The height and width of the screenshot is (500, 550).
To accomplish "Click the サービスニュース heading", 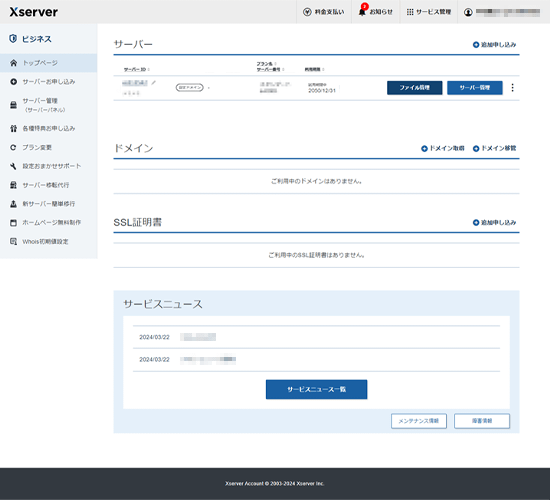I will (x=163, y=304).
